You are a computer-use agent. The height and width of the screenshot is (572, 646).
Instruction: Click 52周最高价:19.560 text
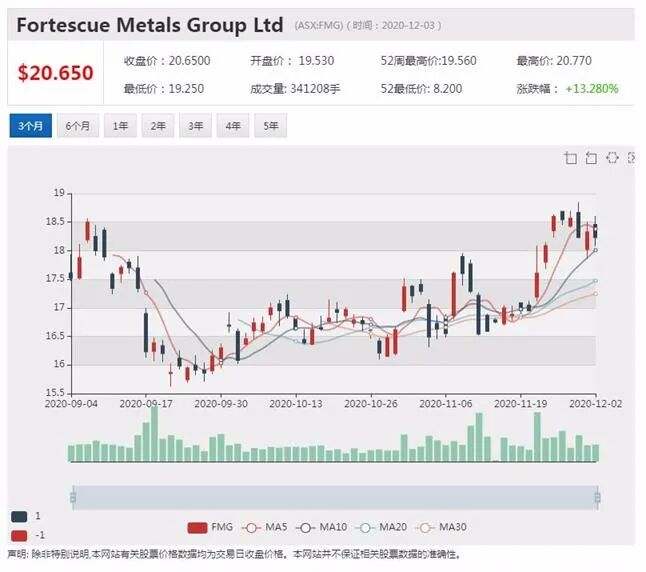pyautogui.click(x=428, y=61)
